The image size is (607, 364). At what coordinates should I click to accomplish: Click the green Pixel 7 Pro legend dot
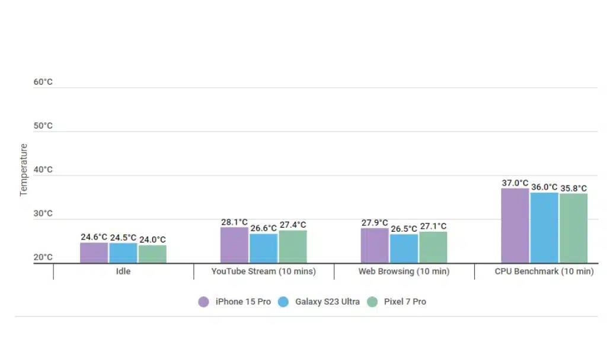click(372, 302)
